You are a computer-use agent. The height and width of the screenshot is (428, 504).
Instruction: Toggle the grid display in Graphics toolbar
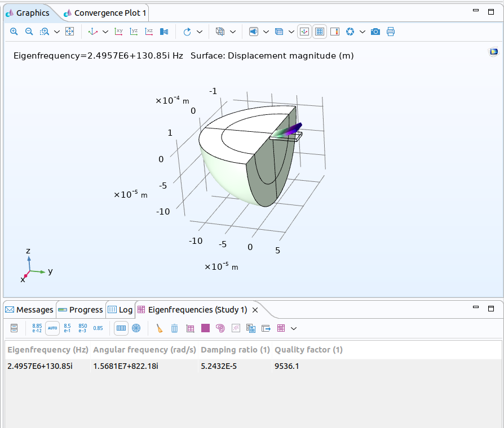coord(320,32)
